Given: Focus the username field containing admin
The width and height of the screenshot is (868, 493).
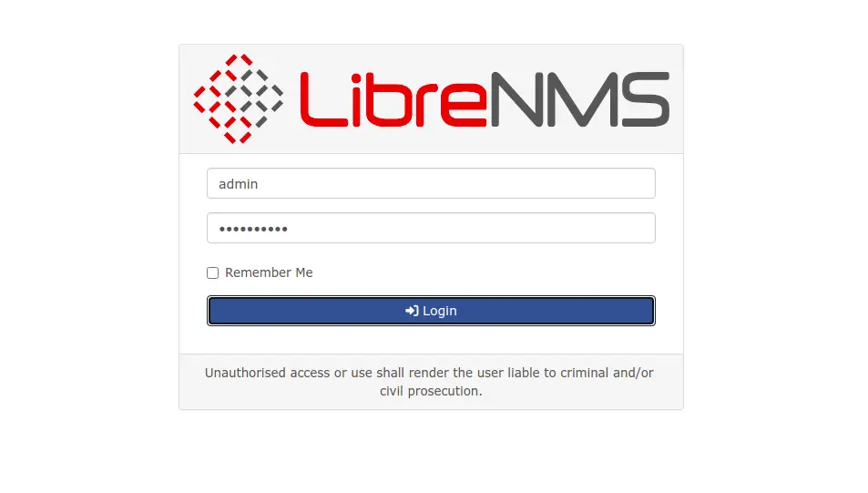Looking at the screenshot, I should [431, 183].
